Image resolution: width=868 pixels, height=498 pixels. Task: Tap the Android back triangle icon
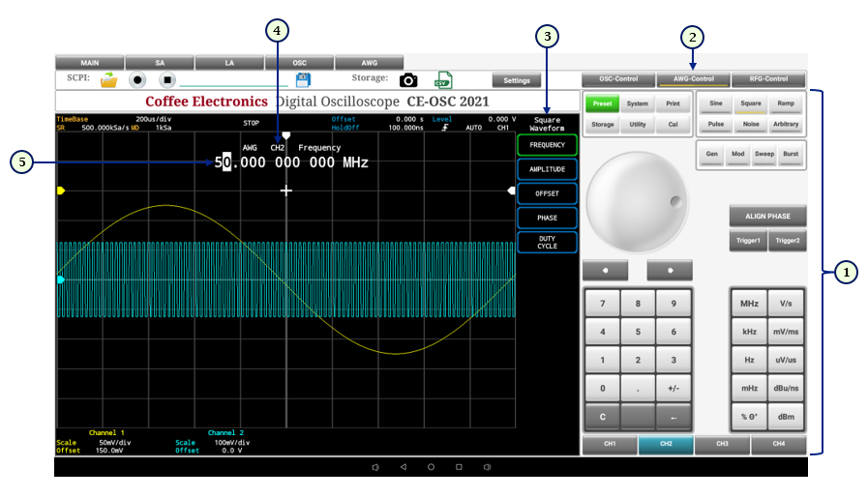pos(404,467)
